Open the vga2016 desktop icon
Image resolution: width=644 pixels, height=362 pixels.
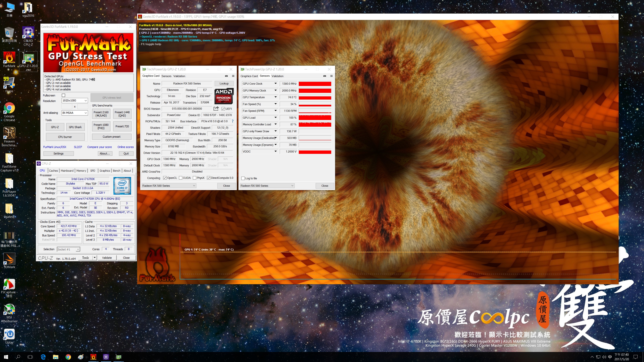click(28, 10)
